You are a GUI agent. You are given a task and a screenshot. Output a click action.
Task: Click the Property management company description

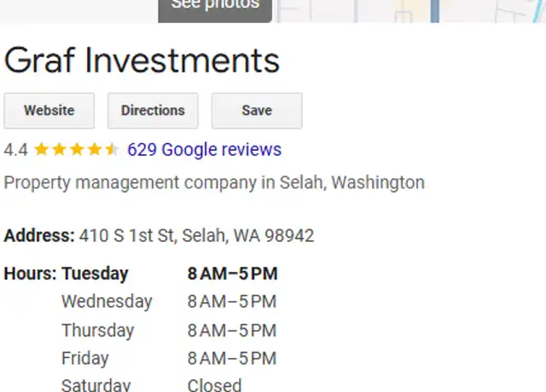214,182
